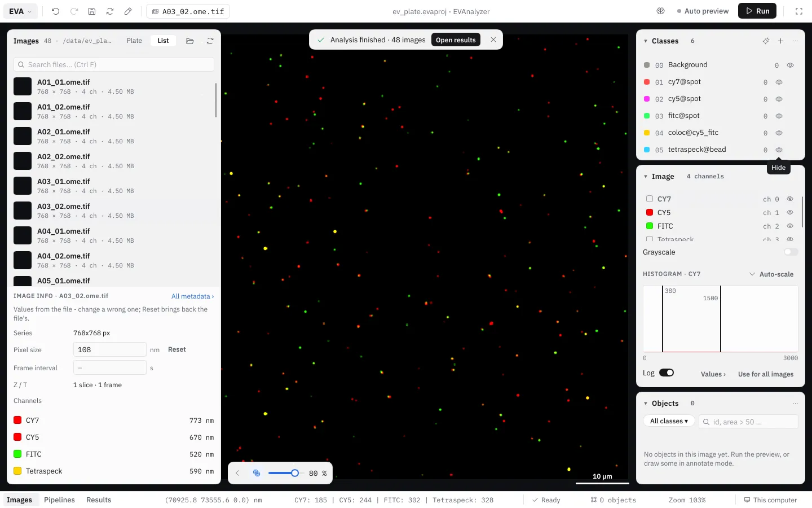Screen dimensions: 812x508
Task: Open the Results tab
Action: pyautogui.click(x=99, y=500)
